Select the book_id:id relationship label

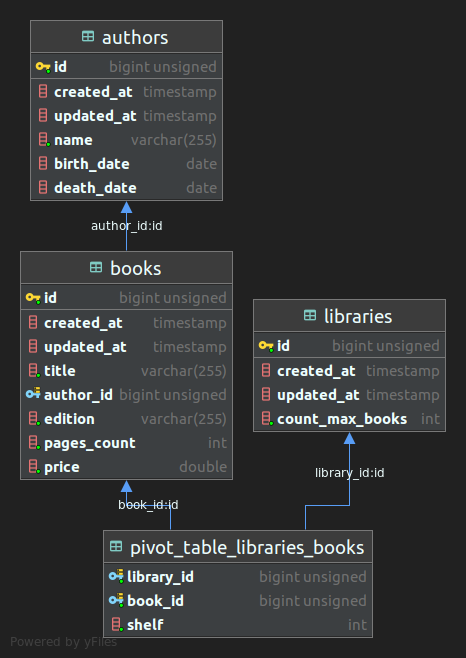click(x=148, y=504)
